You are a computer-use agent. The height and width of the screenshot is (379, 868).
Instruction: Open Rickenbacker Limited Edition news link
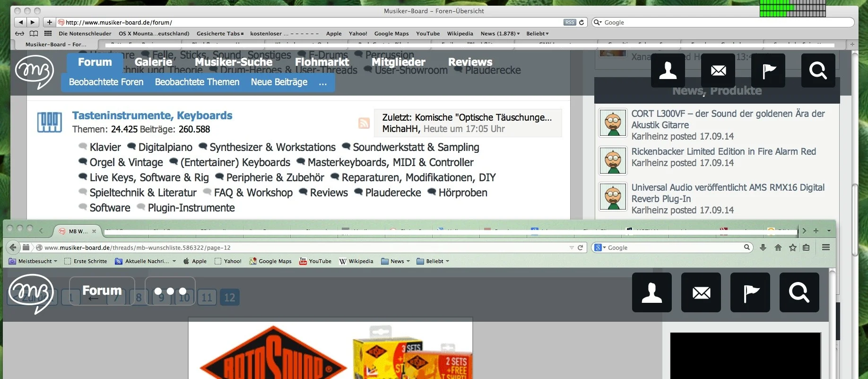724,151
